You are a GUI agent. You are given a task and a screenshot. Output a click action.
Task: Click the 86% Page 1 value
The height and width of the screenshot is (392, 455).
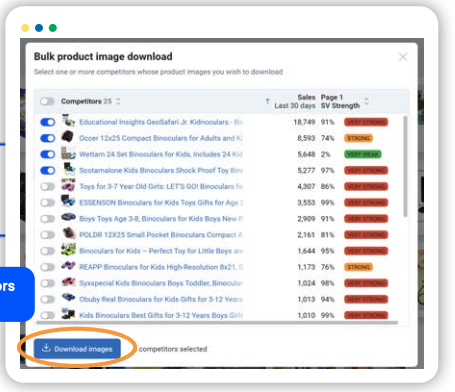[327, 187]
